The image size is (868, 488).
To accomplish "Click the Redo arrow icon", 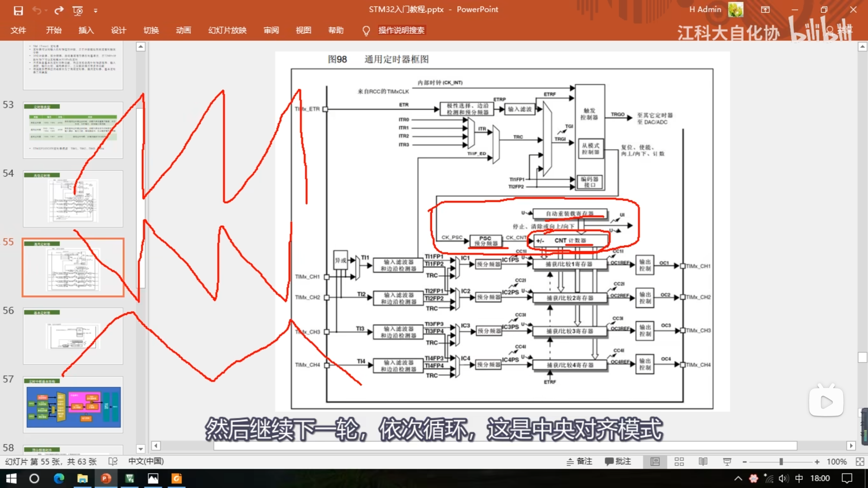I will pos(59,11).
